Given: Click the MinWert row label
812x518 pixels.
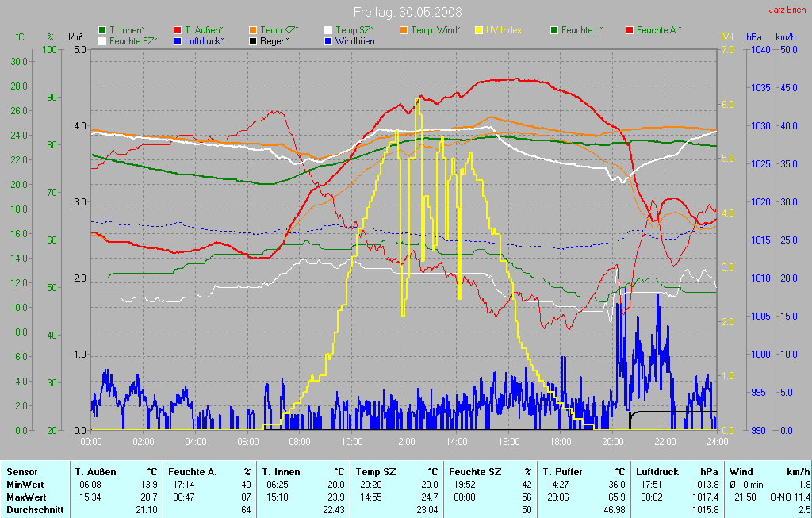Looking at the screenshot, I should point(25,485).
